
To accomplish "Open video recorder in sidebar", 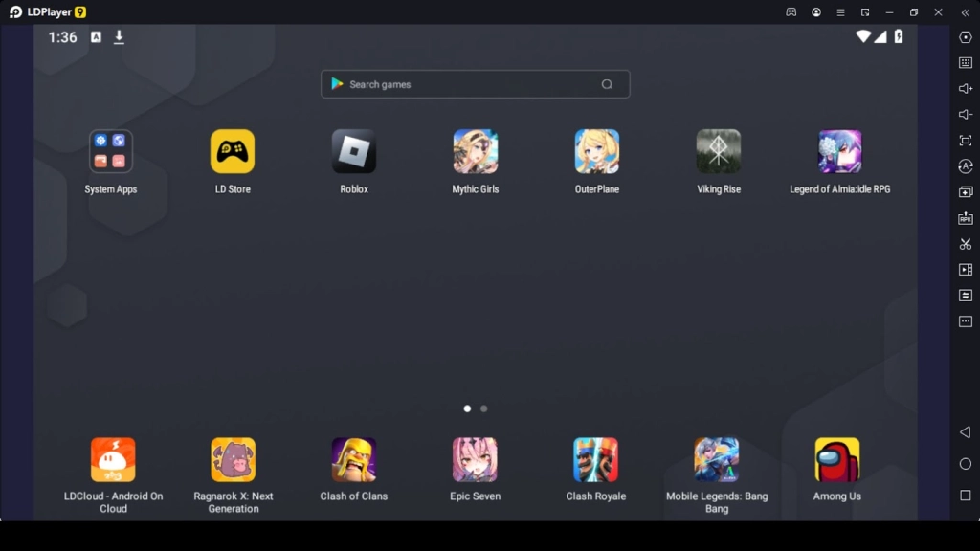I will [x=965, y=269].
